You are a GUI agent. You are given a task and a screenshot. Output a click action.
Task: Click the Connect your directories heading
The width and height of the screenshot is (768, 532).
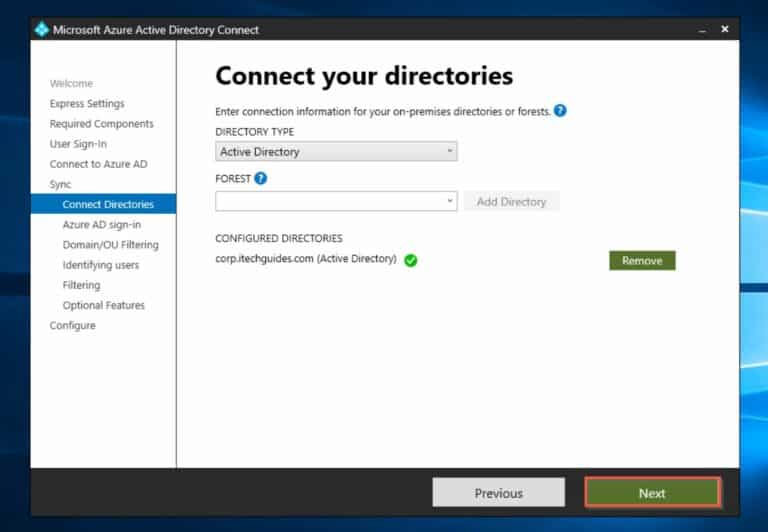click(364, 76)
